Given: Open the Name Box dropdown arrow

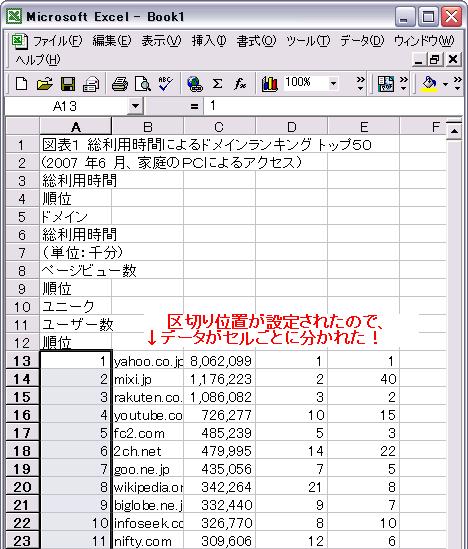Looking at the screenshot, I should (x=135, y=106).
